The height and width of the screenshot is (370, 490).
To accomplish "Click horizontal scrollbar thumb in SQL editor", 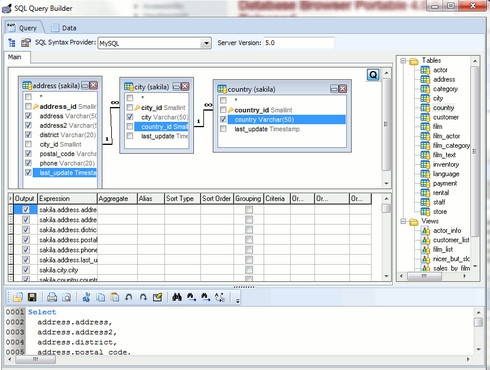I will (x=35, y=359).
